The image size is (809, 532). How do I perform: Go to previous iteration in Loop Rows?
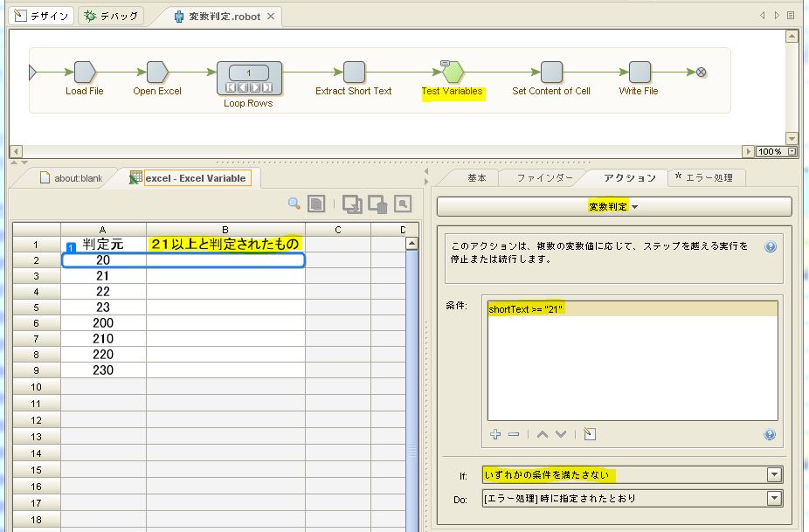click(x=244, y=87)
